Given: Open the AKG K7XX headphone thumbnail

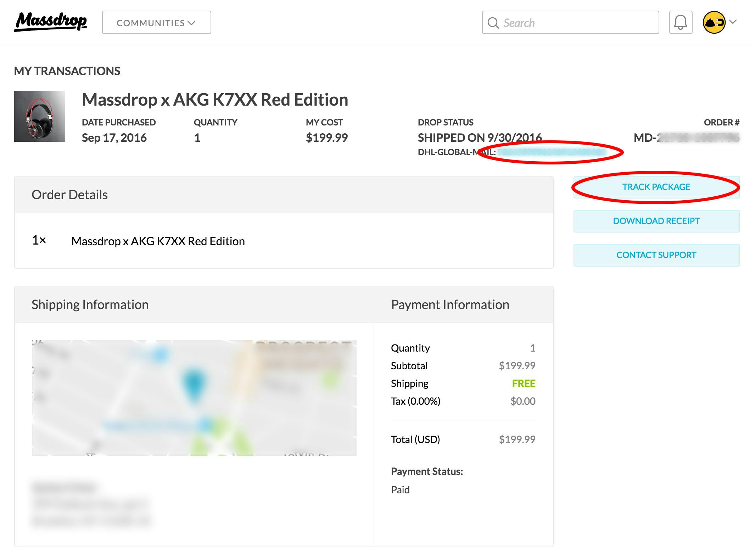Looking at the screenshot, I should (x=40, y=116).
